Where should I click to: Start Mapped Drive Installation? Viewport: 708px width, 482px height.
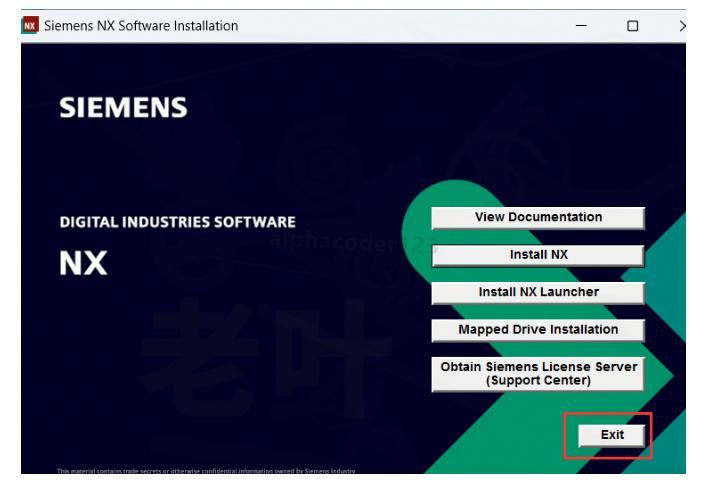538,330
